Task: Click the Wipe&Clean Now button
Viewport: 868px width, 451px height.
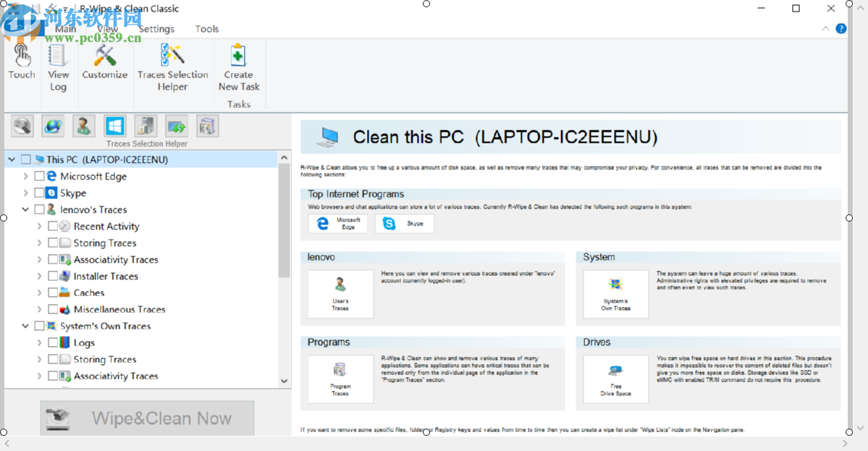Action: click(x=147, y=418)
